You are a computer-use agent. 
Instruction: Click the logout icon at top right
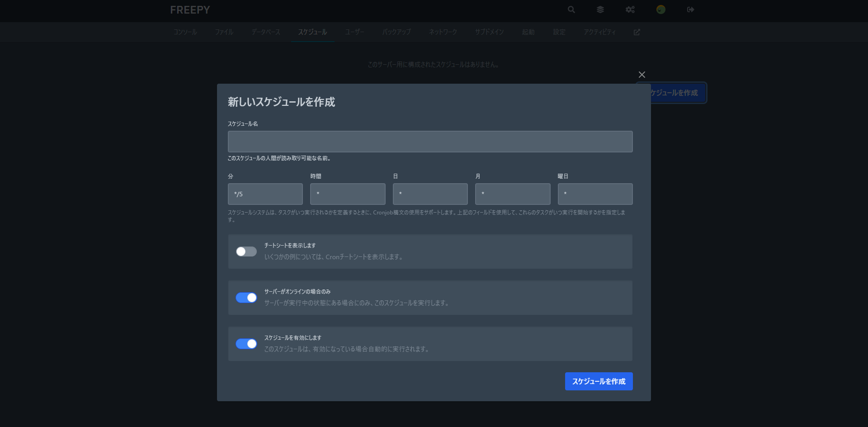tap(690, 9)
